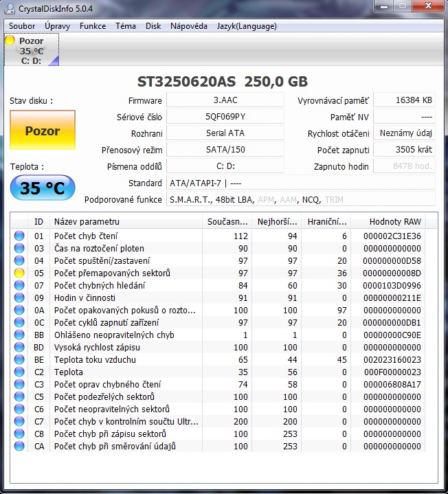448x494 pixels.
Task: Select RAW value 000006808A17
Action: pyautogui.click(x=392, y=384)
